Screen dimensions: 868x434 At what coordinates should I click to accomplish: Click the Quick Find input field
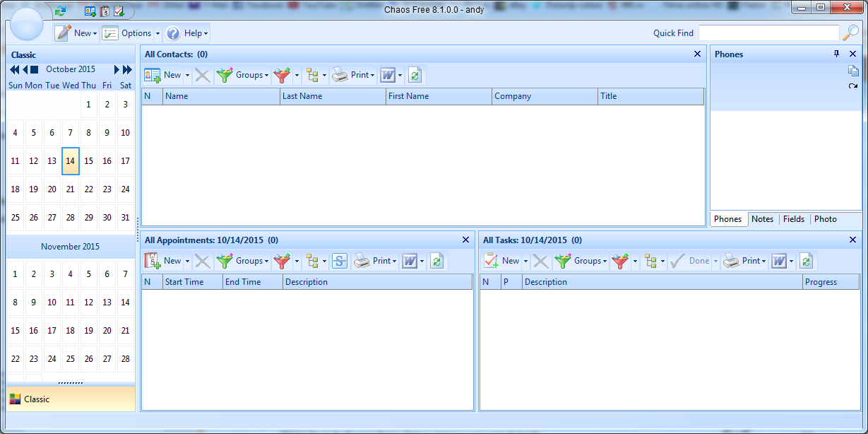click(x=768, y=33)
